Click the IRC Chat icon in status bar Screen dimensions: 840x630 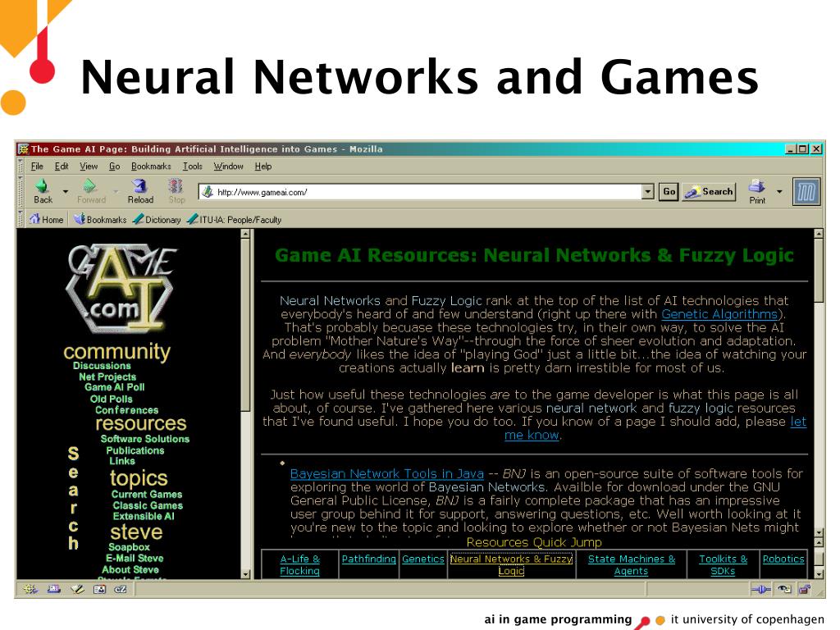coord(120,589)
